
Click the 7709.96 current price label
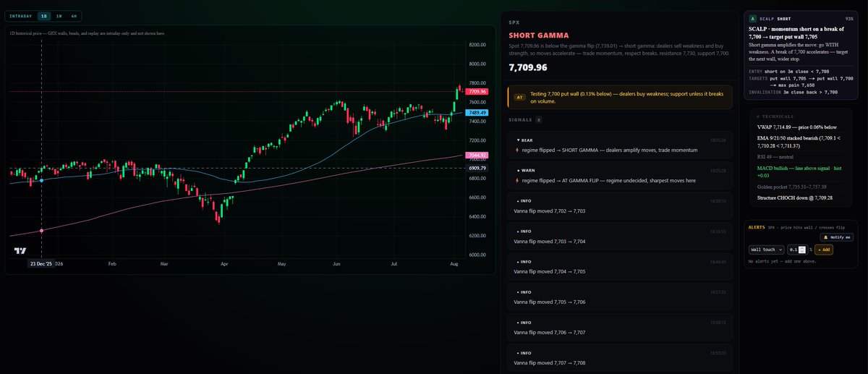pos(477,92)
